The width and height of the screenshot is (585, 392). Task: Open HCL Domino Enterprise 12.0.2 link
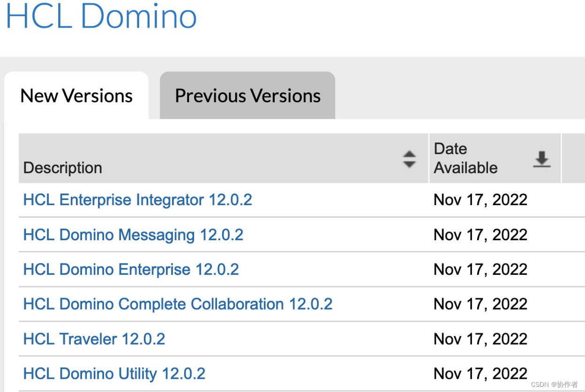[131, 269]
